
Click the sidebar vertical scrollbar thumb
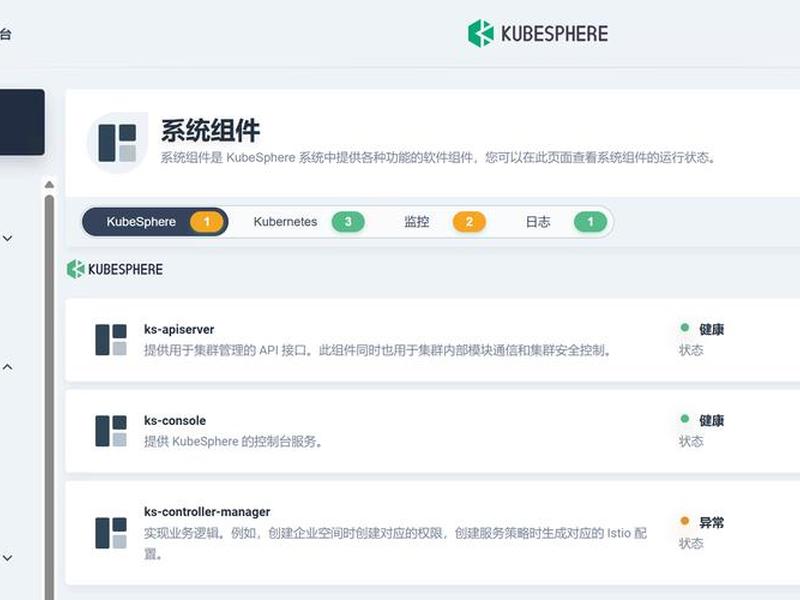tap(49, 398)
